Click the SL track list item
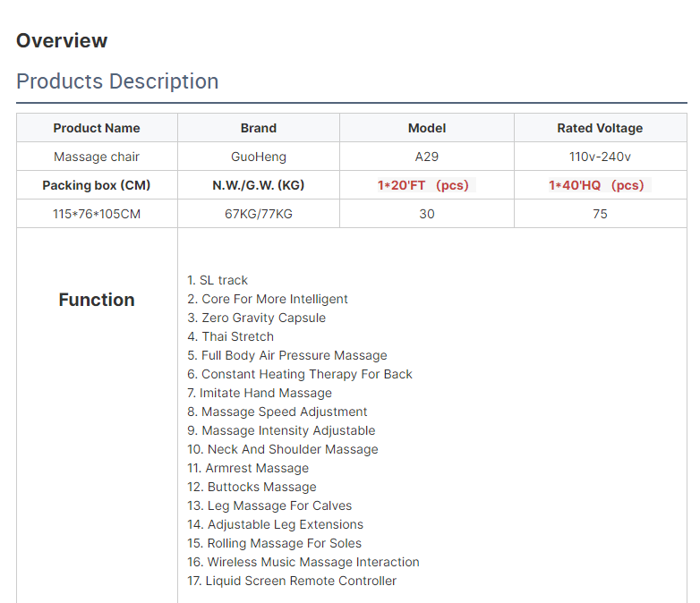 coord(218,280)
